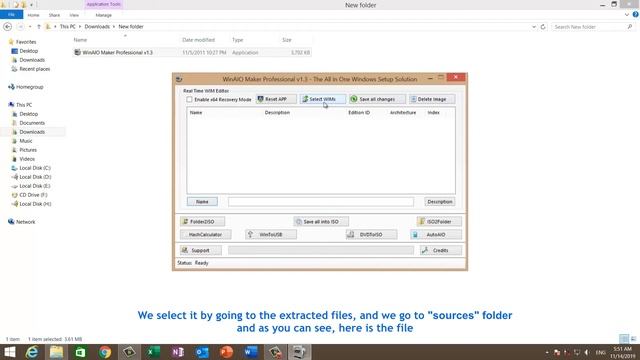The width and height of the screenshot is (640, 360).
Task: Switch to large icons view in Explorer
Action: (633, 339)
